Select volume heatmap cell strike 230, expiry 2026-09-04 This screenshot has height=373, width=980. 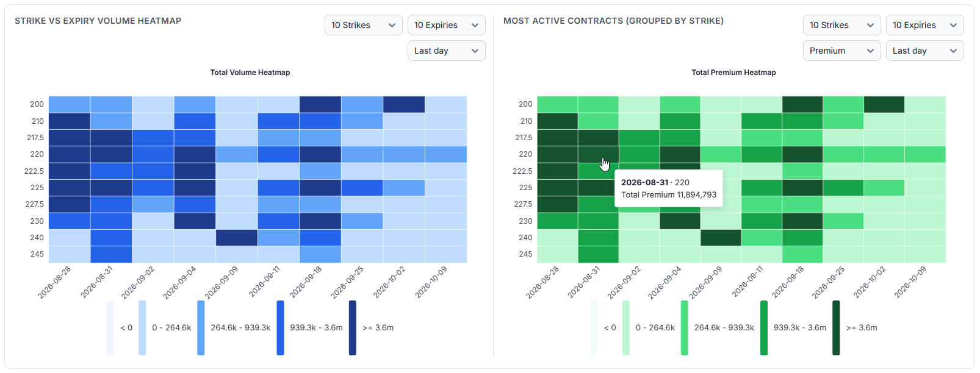[x=195, y=221]
